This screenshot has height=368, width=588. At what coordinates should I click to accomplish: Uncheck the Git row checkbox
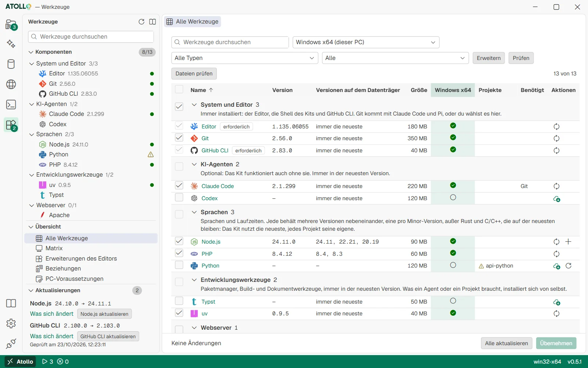coord(179,138)
